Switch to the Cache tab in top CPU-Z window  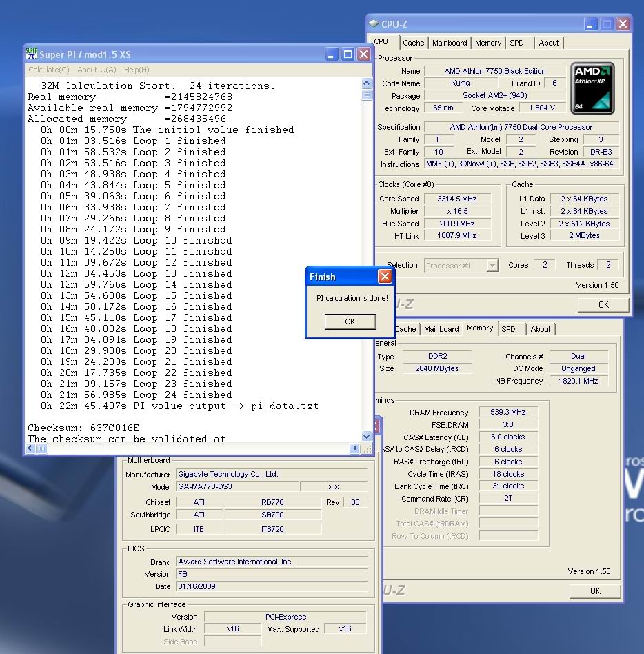413,43
